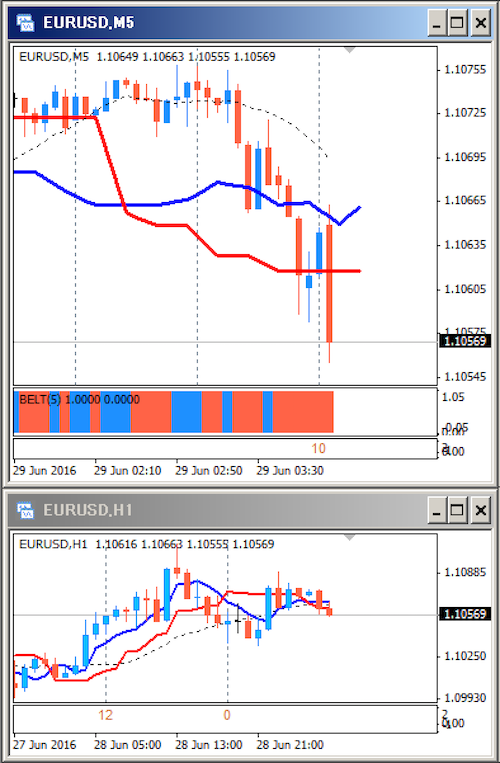500x763 pixels.
Task: Maximize the EURUSD,H1 chart window
Action: [457, 510]
